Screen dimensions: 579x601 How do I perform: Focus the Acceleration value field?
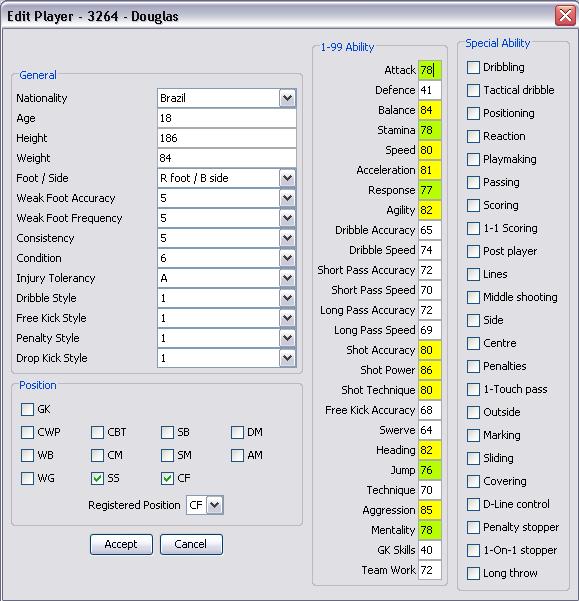(430, 170)
